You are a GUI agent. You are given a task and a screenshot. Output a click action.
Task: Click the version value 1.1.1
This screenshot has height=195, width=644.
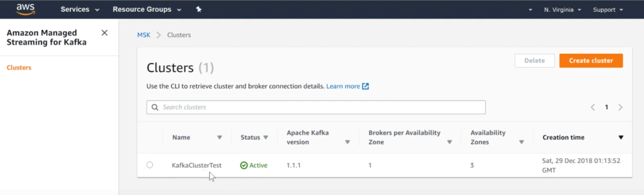click(294, 165)
